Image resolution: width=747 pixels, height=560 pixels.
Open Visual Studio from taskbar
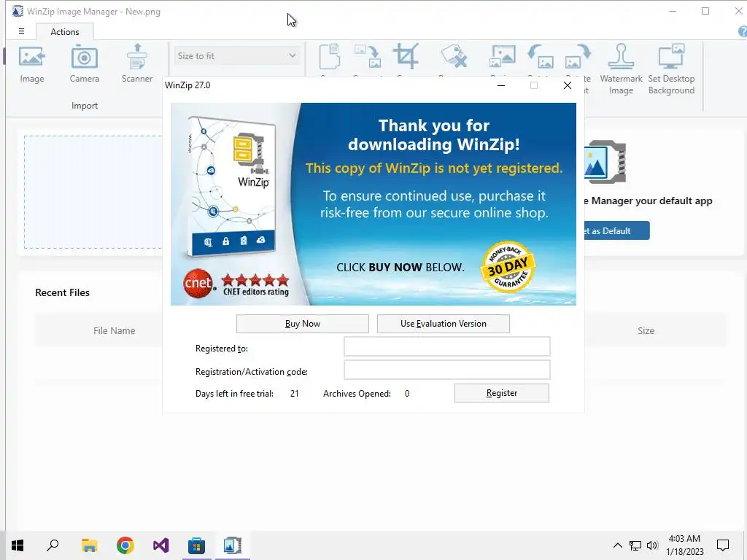tap(161, 545)
